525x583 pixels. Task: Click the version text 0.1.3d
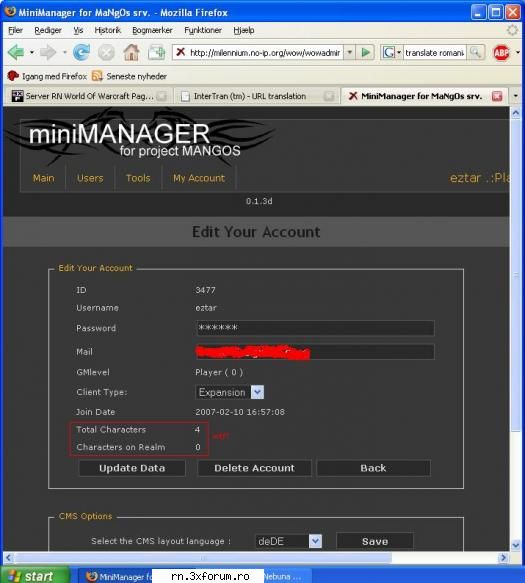point(259,201)
